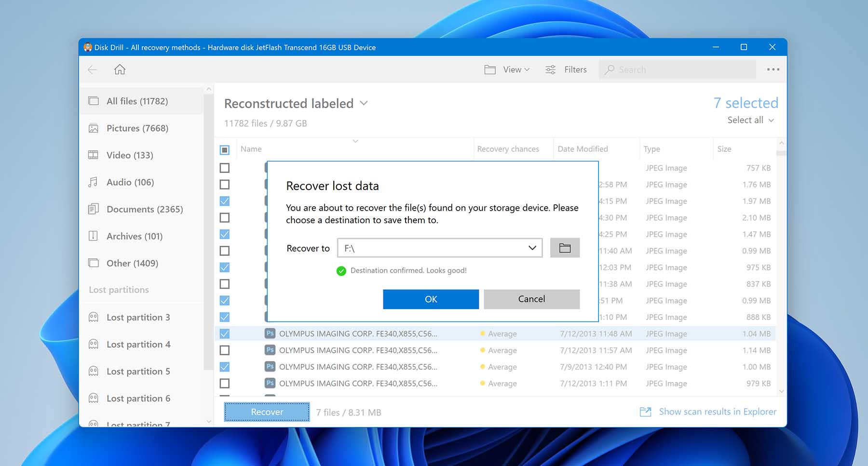This screenshot has width=868, height=466.
Task: Click in the Search input field
Action: (x=678, y=70)
